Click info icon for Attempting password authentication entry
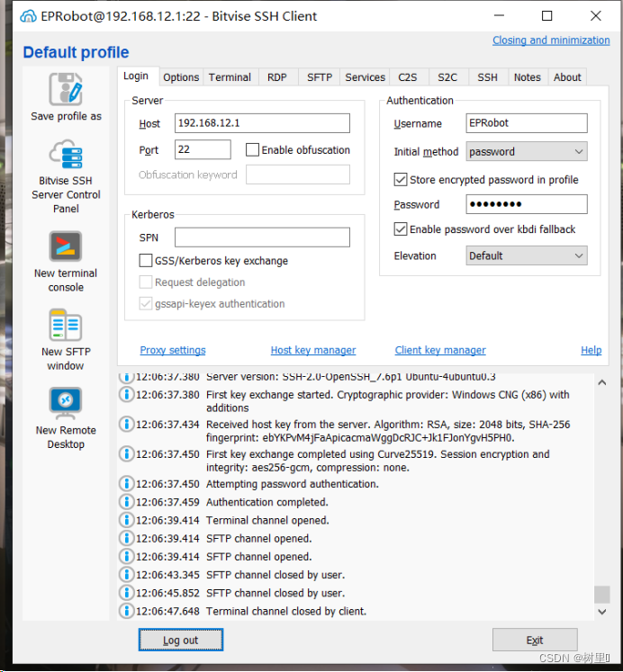623x672 pixels. pos(126,484)
